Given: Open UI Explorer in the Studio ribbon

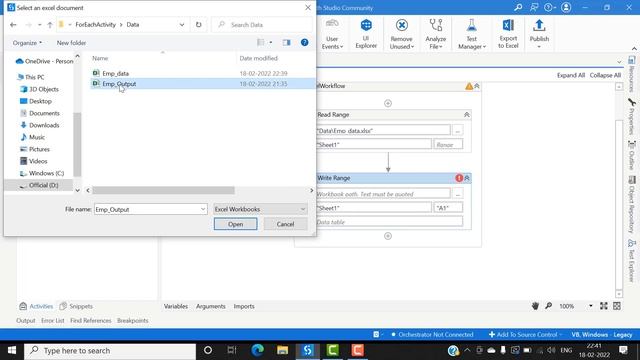Looking at the screenshot, I should tap(366, 34).
